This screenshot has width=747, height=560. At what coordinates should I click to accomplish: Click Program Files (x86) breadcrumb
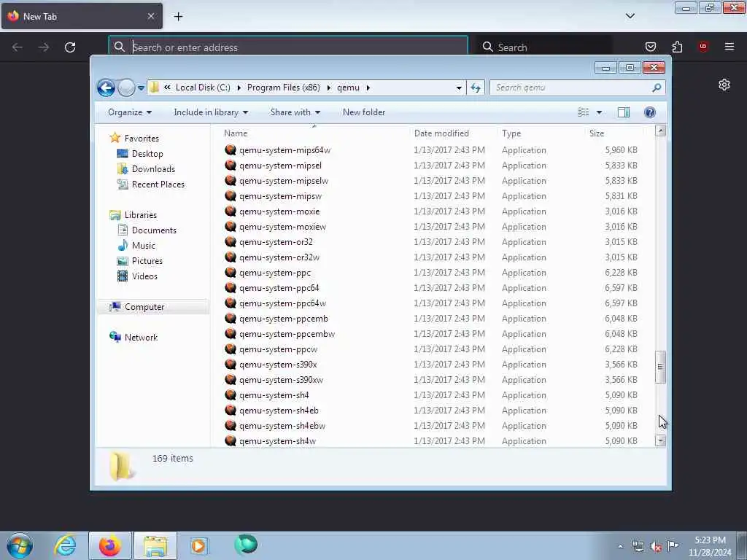point(284,87)
